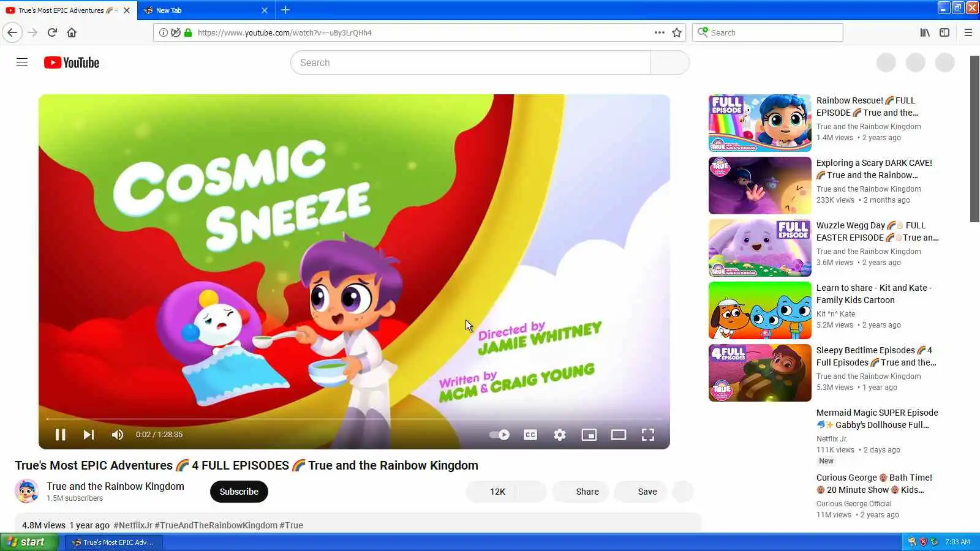Click the system tray clock 7:03 AM
Image resolution: width=980 pixels, height=551 pixels.
pos(957,542)
